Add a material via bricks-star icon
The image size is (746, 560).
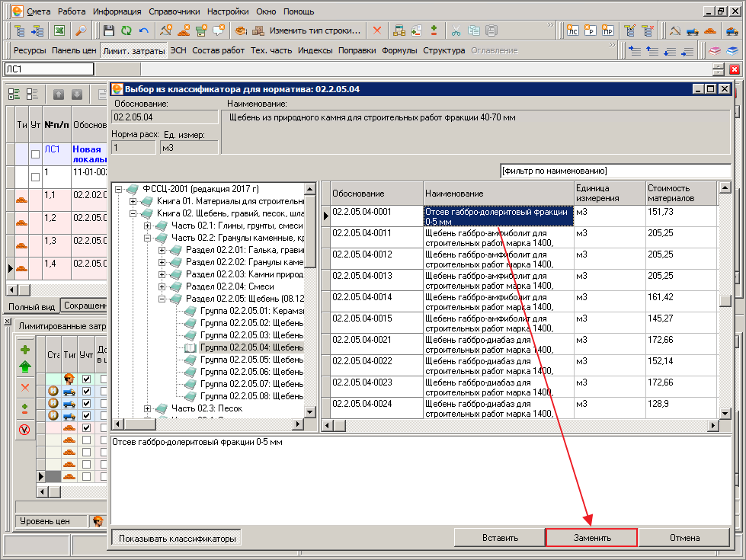click(183, 31)
